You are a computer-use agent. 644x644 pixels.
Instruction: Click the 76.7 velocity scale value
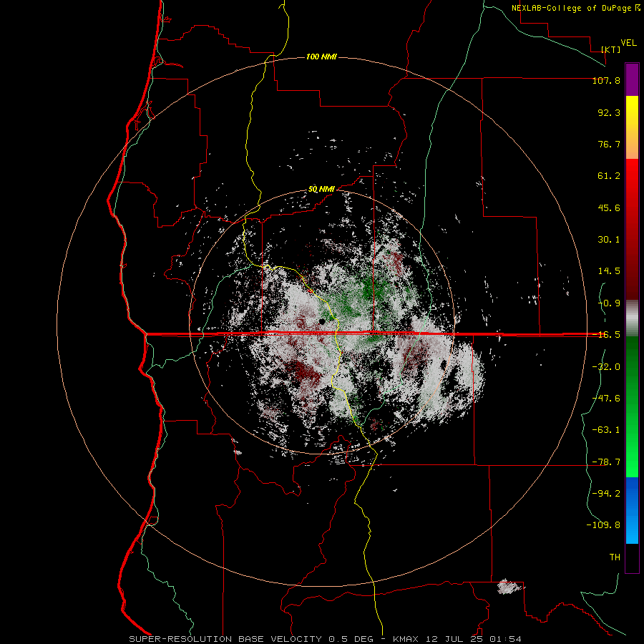[609, 144]
